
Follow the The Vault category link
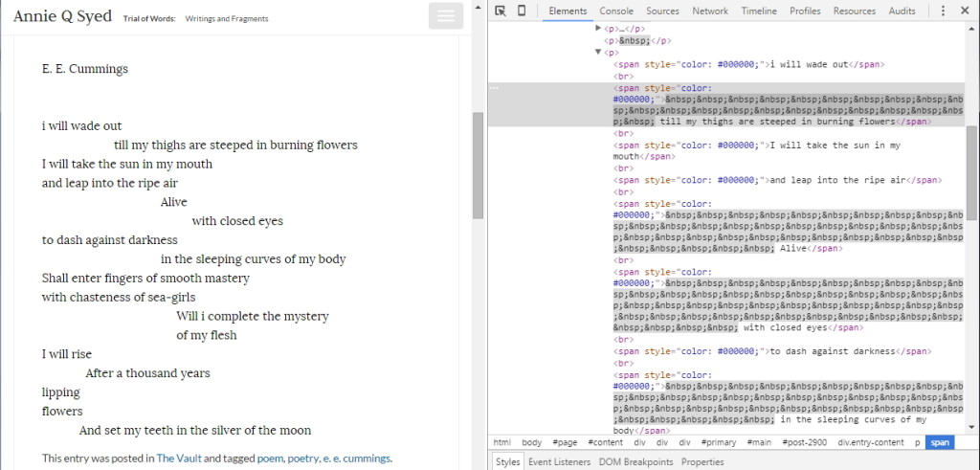(179, 459)
